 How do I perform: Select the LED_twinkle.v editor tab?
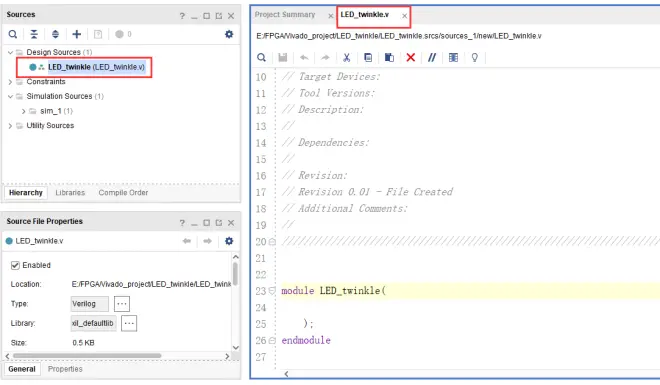click(x=365, y=15)
